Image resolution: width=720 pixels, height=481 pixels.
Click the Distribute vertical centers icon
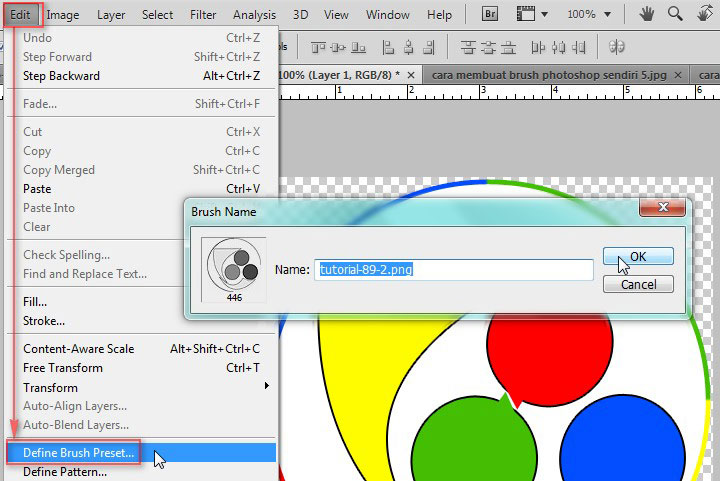488,47
